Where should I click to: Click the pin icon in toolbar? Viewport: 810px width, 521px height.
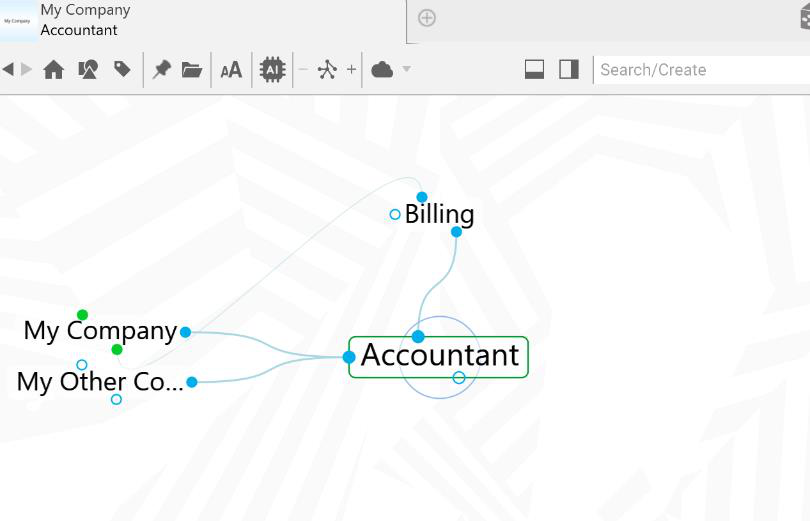[x=161, y=70]
